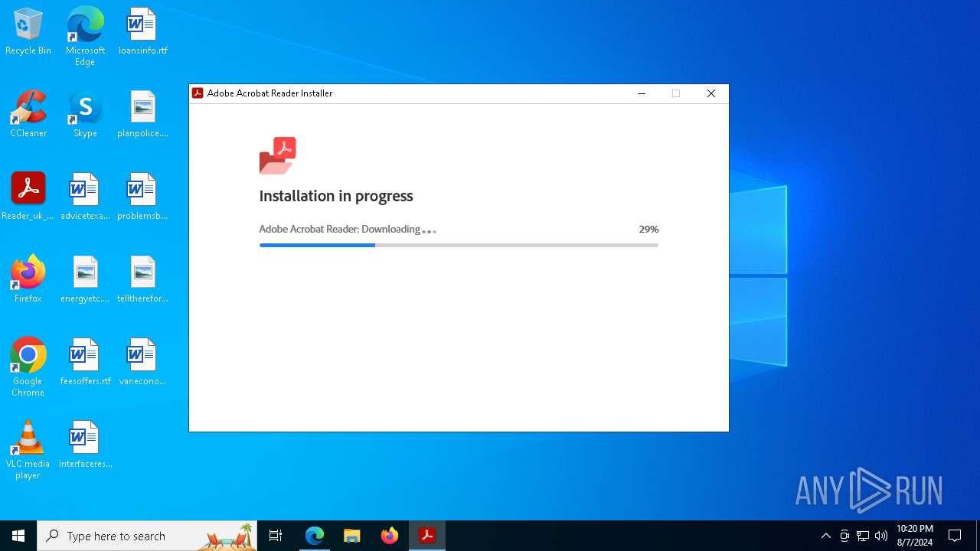Launch Google Chrome from desktop

pyautogui.click(x=28, y=367)
